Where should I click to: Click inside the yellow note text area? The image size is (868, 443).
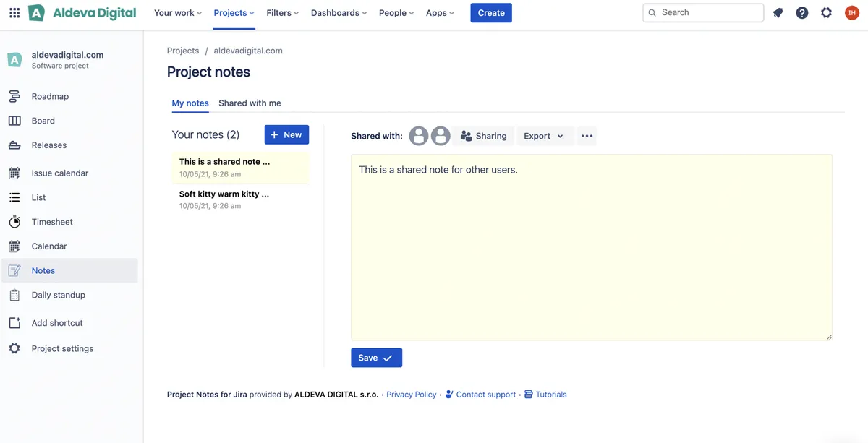(x=592, y=247)
